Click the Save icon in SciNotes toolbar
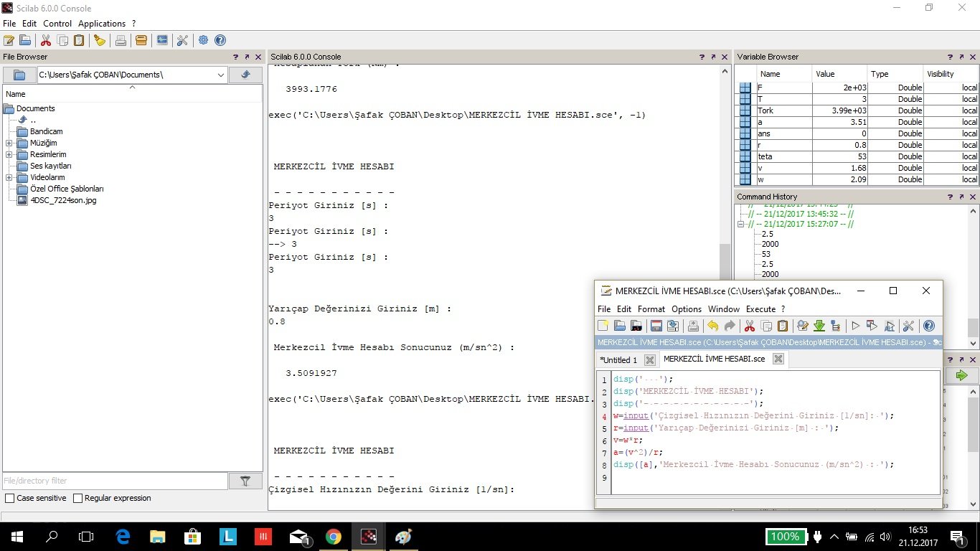 [x=656, y=326]
